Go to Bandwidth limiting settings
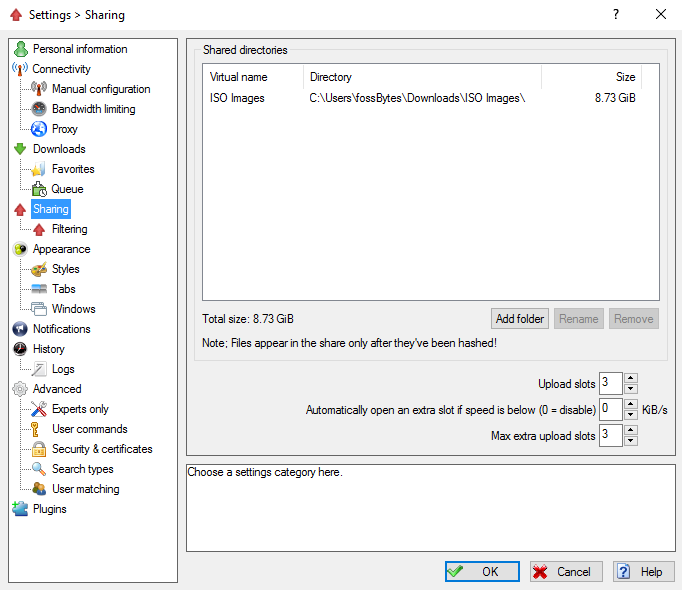682x590 pixels. click(x=94, y=109)
